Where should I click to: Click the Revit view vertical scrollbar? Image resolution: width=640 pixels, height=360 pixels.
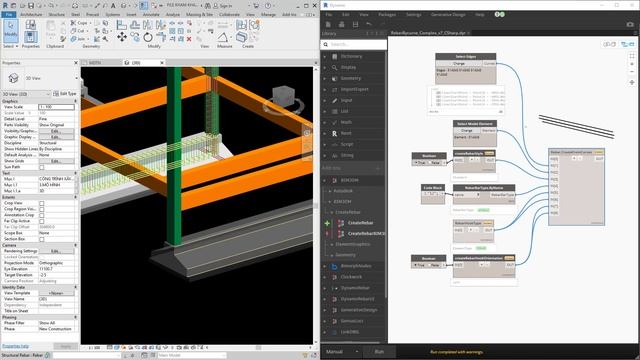316,206
